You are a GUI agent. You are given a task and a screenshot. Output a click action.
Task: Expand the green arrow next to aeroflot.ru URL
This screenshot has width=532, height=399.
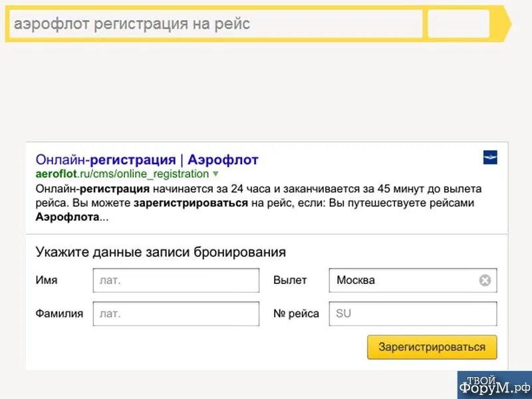pyautogui.click(x=215, y=174)
